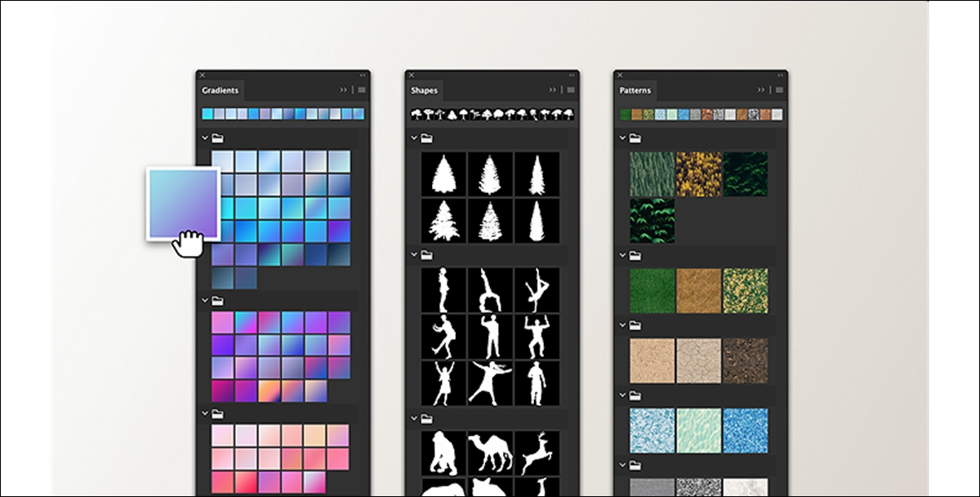Switch to the Shapes tab
The width and height of the screenshot is (980, 497).
pos(425,90)
